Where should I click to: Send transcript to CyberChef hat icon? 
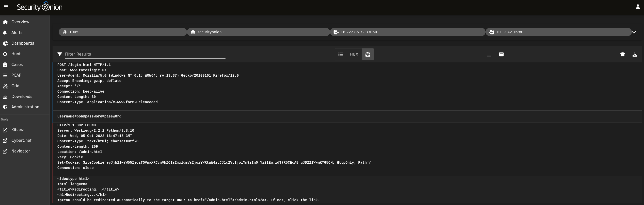click(x=623, y=54)
